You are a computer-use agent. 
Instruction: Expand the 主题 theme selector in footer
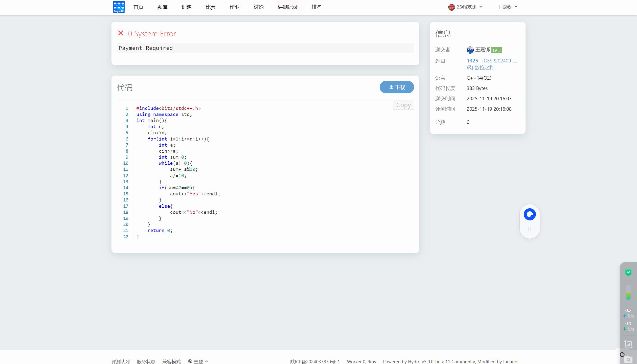pos(198,361)
